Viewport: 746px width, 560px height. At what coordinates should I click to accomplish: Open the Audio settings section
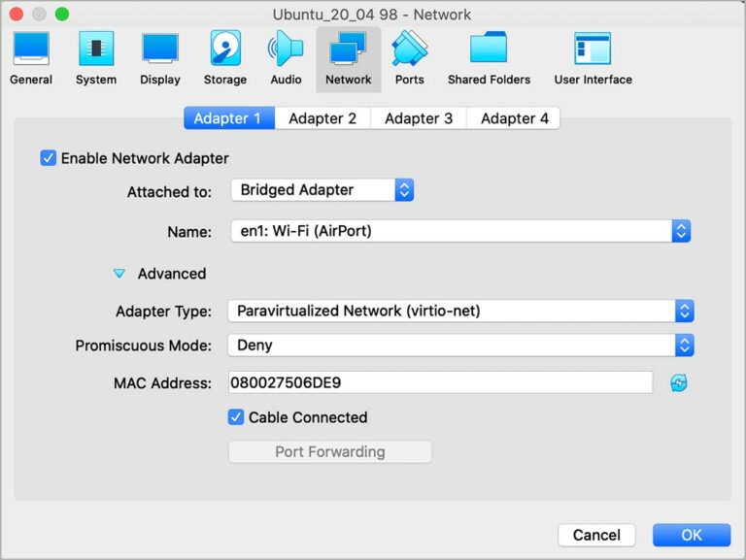point(286,57)
